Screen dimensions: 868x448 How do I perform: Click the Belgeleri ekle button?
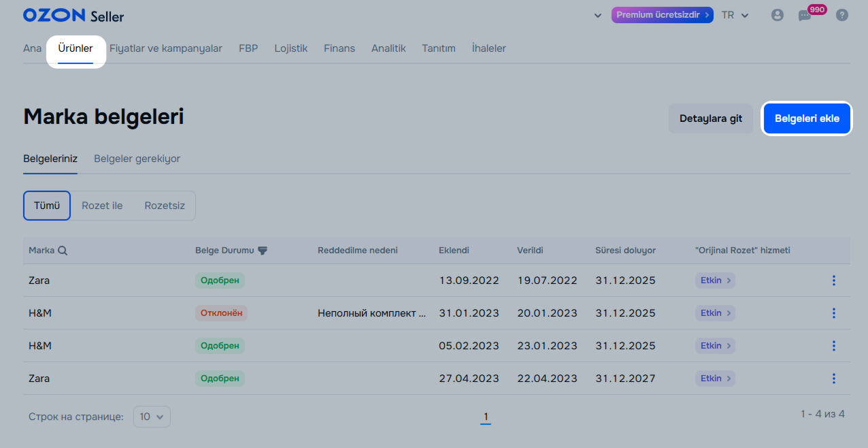[x=807, y=118]
